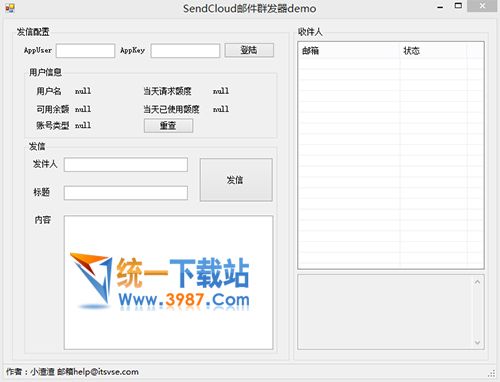The image size is (500, 382).
Task: Focus the AppKey input field
Action: [185, 51]
